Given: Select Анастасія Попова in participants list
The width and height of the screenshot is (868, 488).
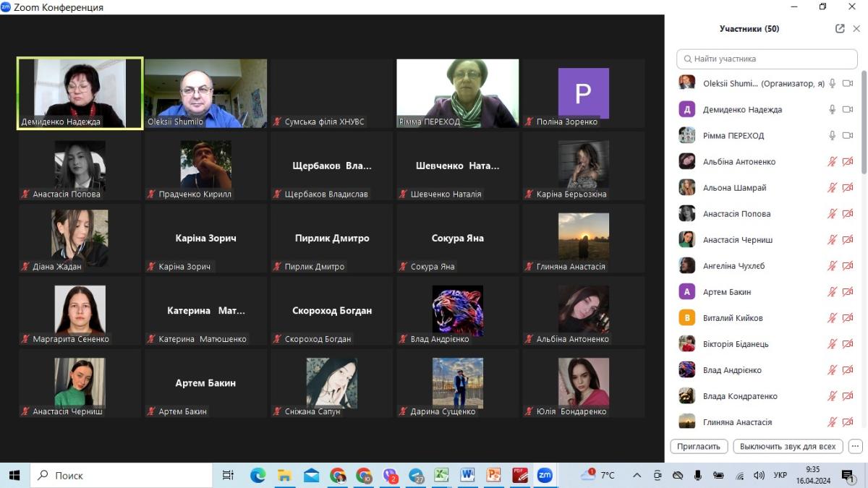Looking at the screenshot, I should 736,214.
